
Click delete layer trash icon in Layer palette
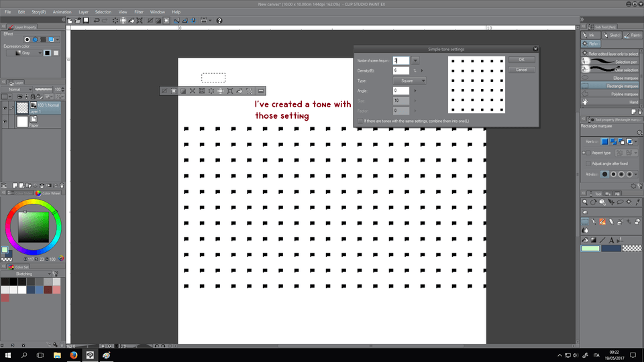62,186
